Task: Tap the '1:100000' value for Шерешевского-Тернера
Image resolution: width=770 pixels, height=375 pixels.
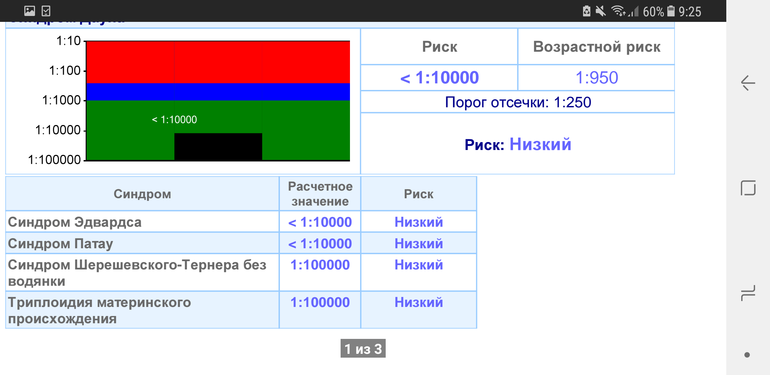Action: click(x=320, y=265)
